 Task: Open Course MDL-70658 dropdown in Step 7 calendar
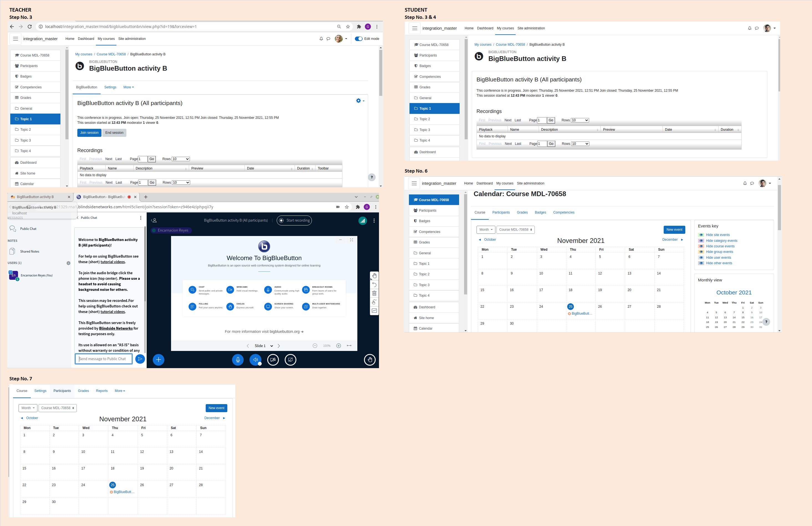point(58,408)
